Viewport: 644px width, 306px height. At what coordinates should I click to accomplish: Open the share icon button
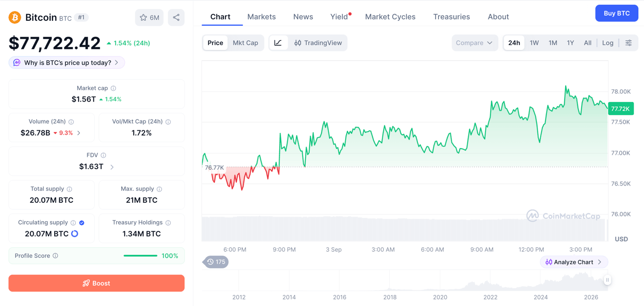176,17
